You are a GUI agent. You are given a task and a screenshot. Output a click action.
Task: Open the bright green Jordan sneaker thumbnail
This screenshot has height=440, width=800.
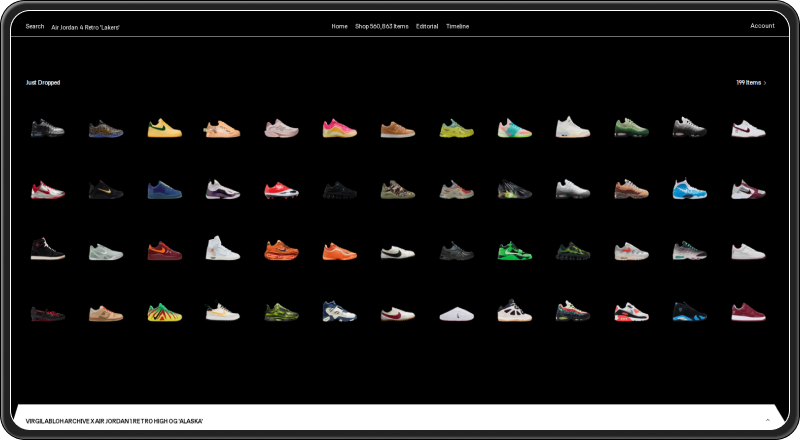(x=515, y=250)
